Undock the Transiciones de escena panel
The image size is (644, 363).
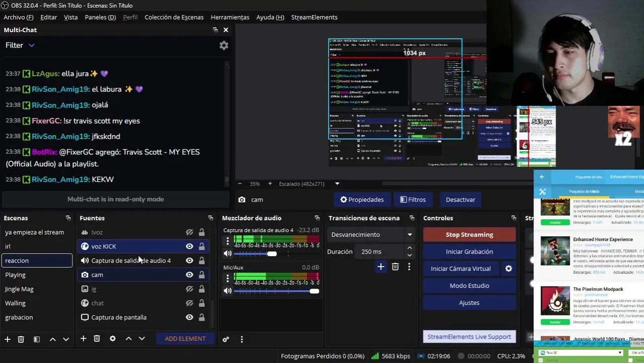412,218
